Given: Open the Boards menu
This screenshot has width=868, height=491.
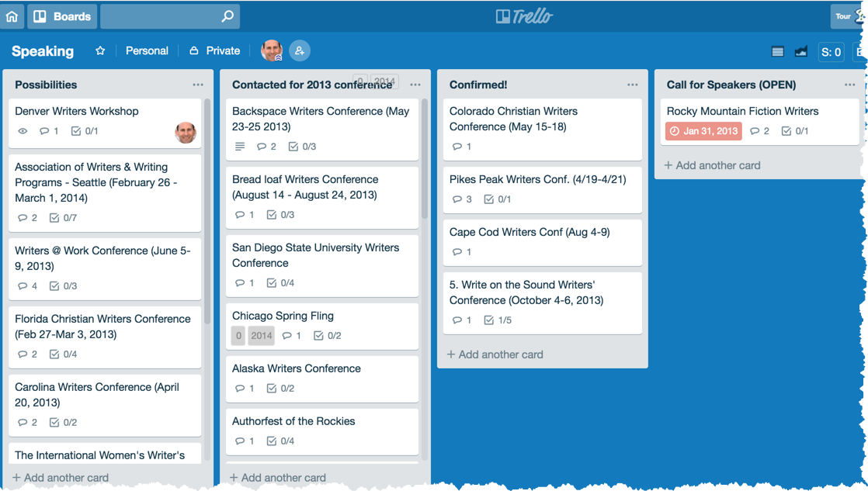Looking at the screenshot, I should 62,16.
